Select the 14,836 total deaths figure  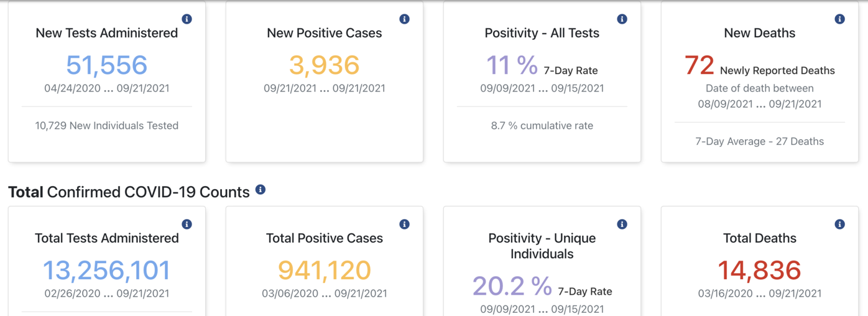click(760, 271)
